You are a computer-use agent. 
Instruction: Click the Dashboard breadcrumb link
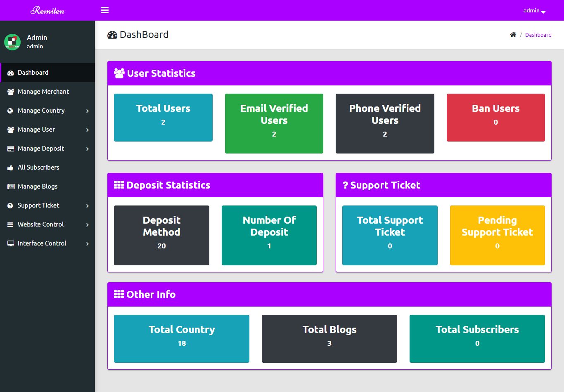point(538,35)
